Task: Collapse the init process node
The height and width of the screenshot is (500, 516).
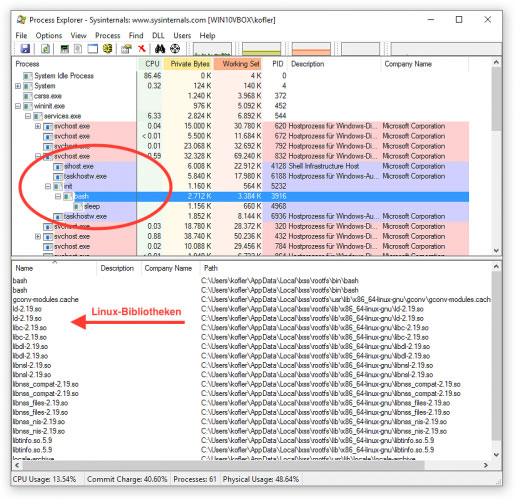Action: pos(48,186)
